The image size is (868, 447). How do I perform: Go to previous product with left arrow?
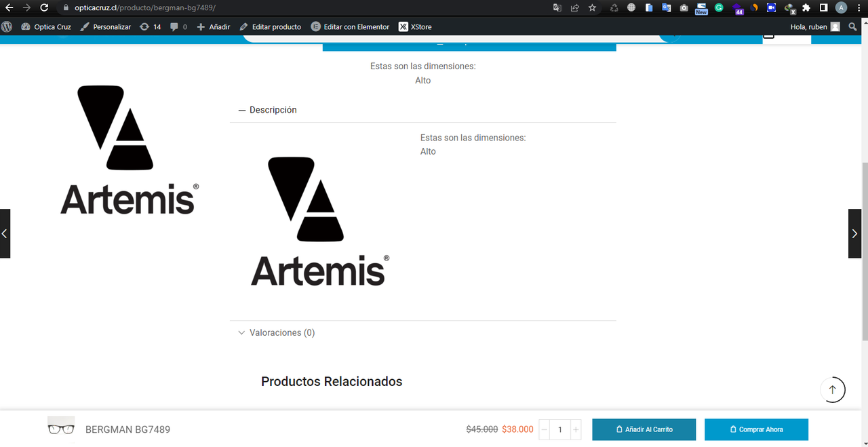5,233
